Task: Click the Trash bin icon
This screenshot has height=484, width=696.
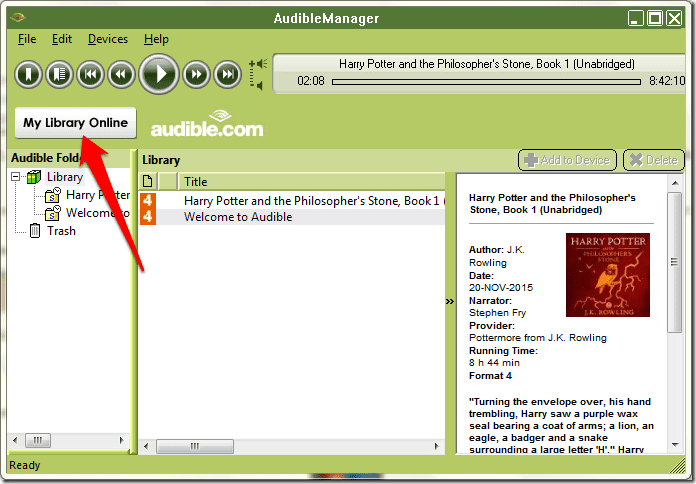Action: [x=35, y=230]
